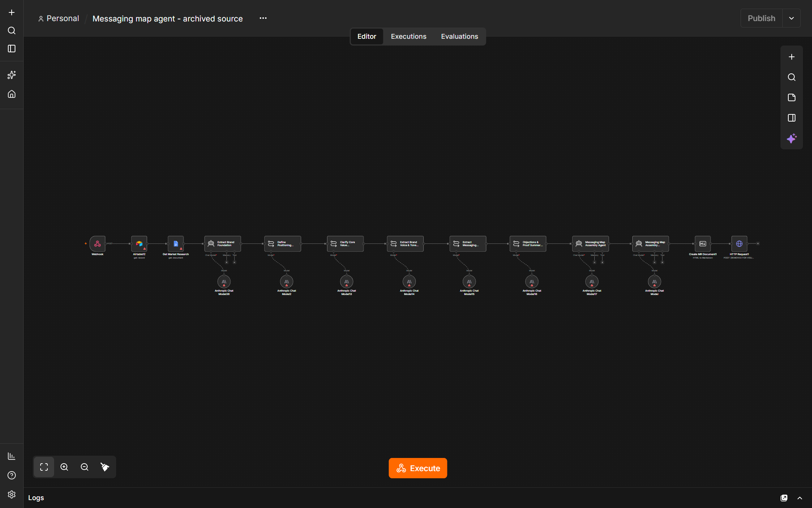Switch to the Executions tab
This screenshot has width=812, height=508.
(409, 37)
